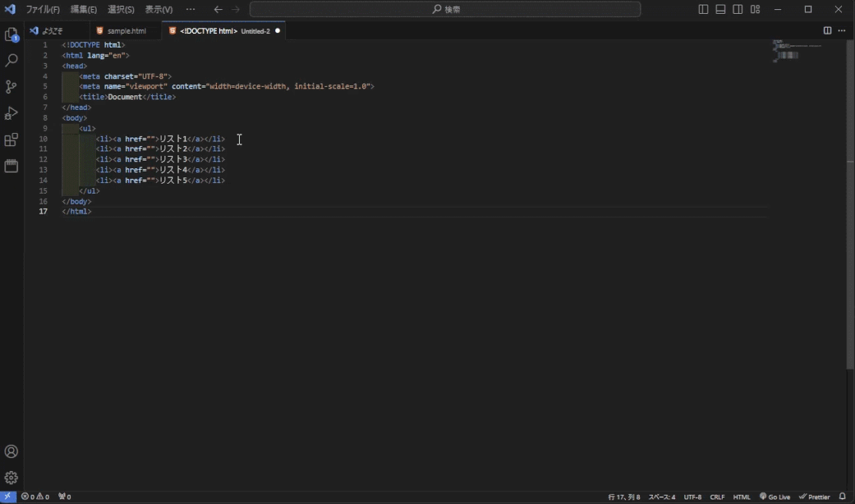Screen dimensions: 855x504
Task: Switch to the sample.html tab
Action: (x=126, y=31)
